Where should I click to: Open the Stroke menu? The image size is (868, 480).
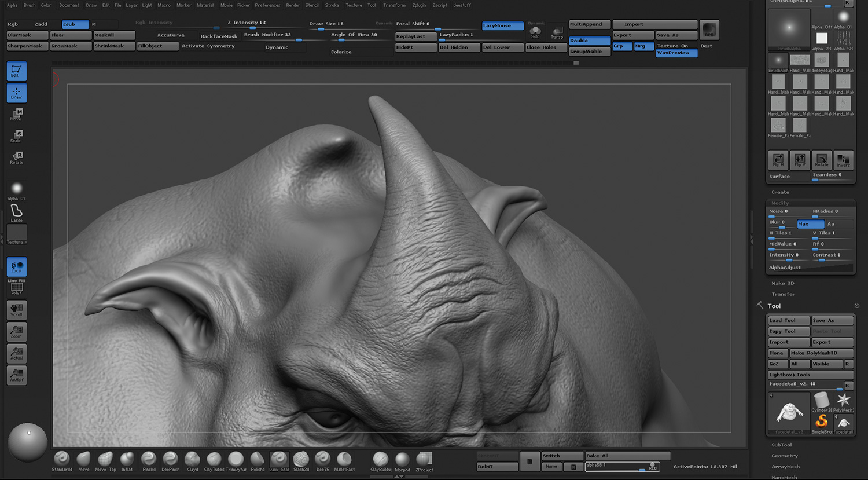(x=332, y=5)
